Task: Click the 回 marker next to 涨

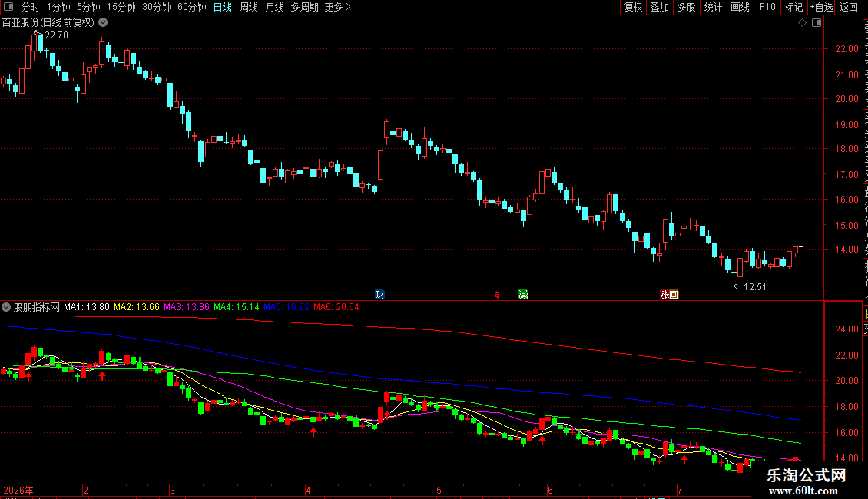Action: [x=674, y=295]
